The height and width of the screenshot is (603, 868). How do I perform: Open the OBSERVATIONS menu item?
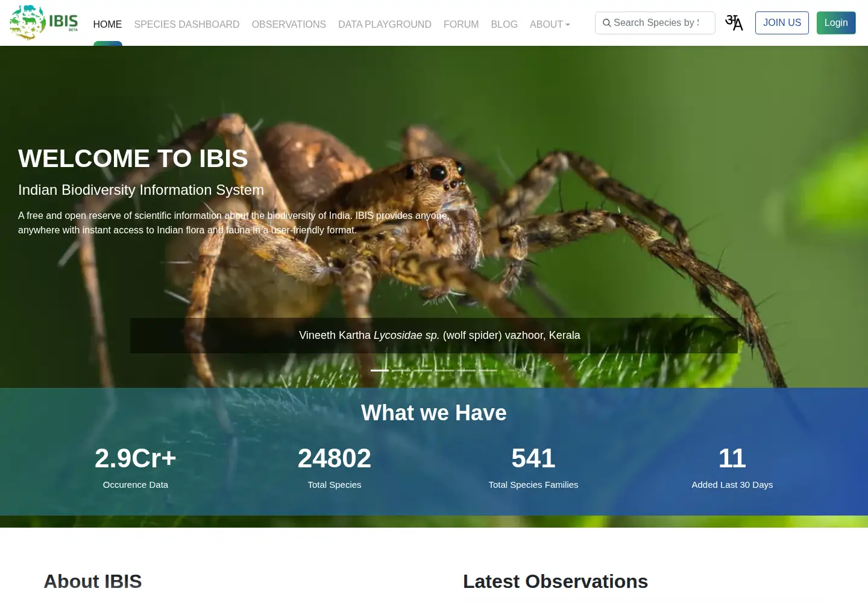[289, 24]
